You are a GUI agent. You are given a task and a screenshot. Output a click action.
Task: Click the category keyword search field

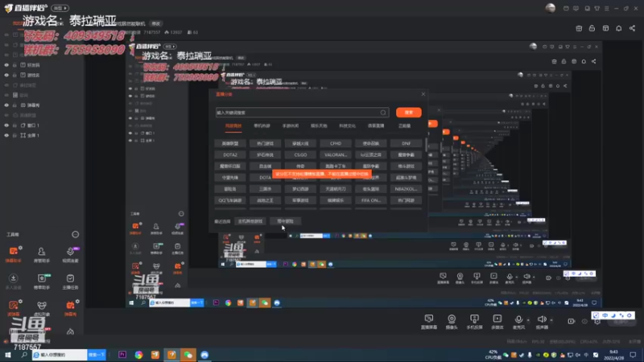click(302, 113)
